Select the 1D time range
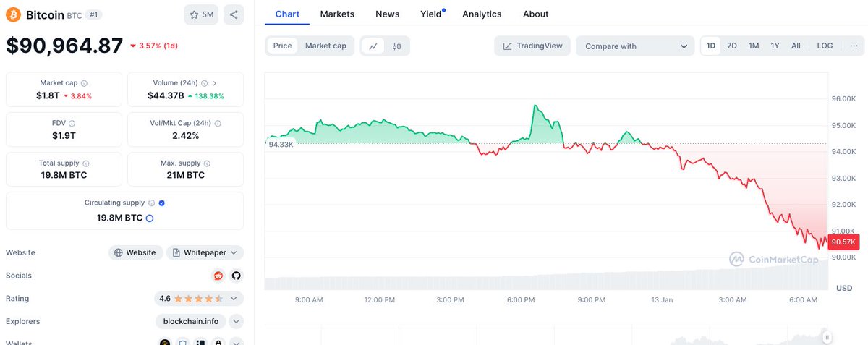 pyautogui.click(x=711, y=46)
